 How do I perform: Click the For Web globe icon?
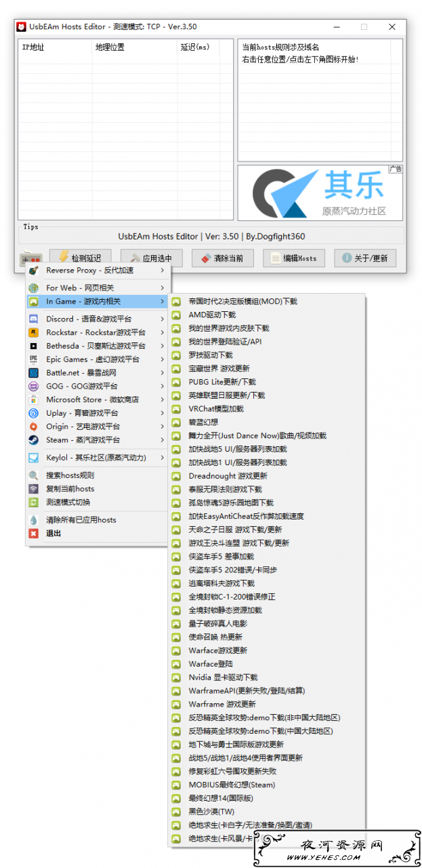click(34, 288)
